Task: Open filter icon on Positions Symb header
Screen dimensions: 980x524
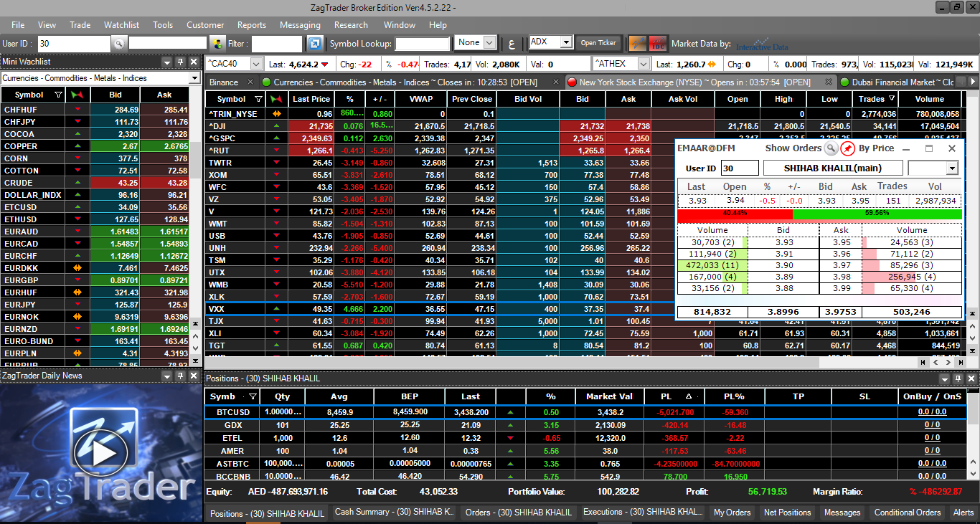Action: pos(252,396)
